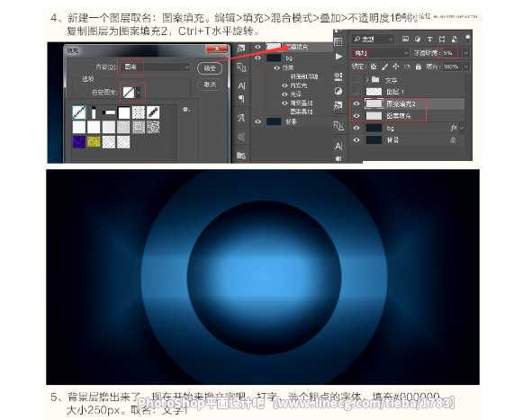This screenshot has height=420, width=505.
Task: Select bg layer thumbnail in left panel
Action: 274,58
